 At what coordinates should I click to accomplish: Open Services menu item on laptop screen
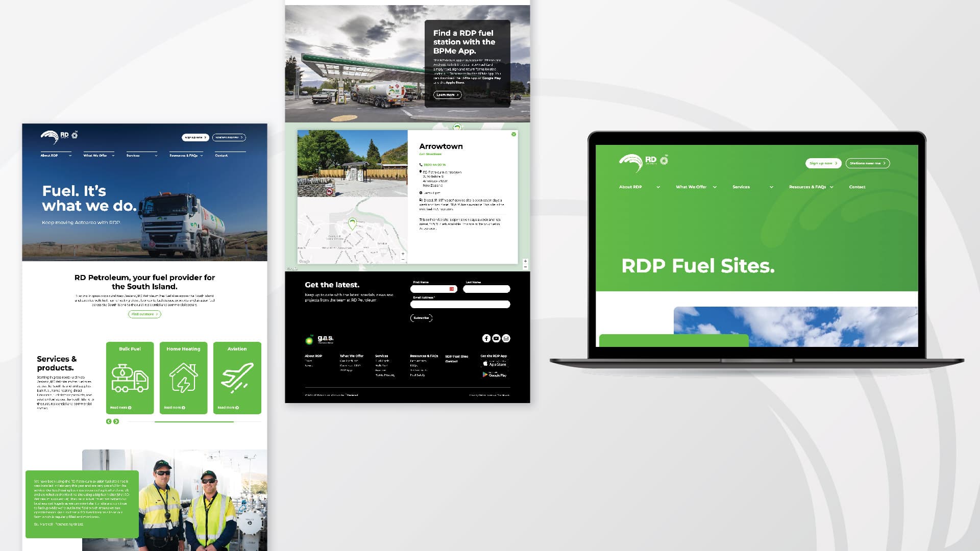point(741,187)
